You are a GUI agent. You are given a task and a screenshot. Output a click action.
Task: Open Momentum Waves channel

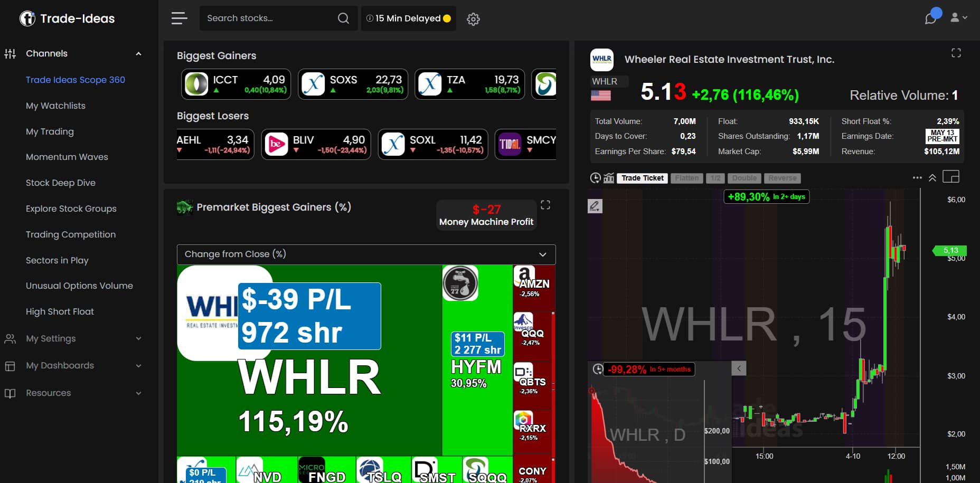pos(67,157)
